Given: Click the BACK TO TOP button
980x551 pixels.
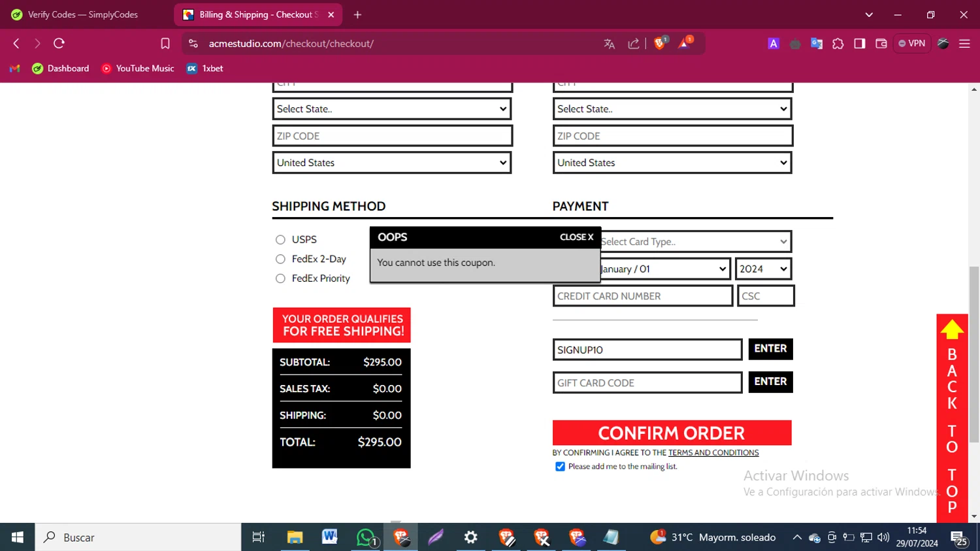Looking at the screenshot, I should [x=952, y=418].
